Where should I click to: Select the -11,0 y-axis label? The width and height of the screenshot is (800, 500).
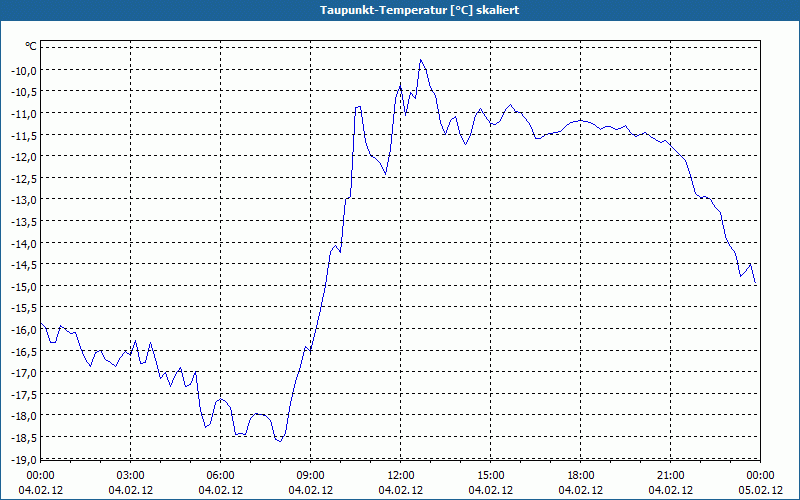pyautogui.click(x=23, y=113)
